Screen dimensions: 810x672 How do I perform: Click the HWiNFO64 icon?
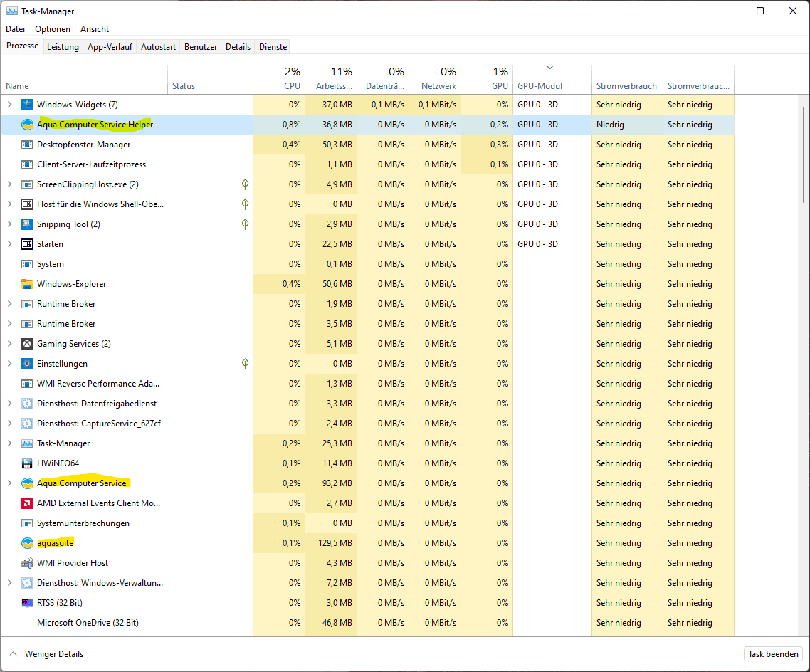(27, 463)
